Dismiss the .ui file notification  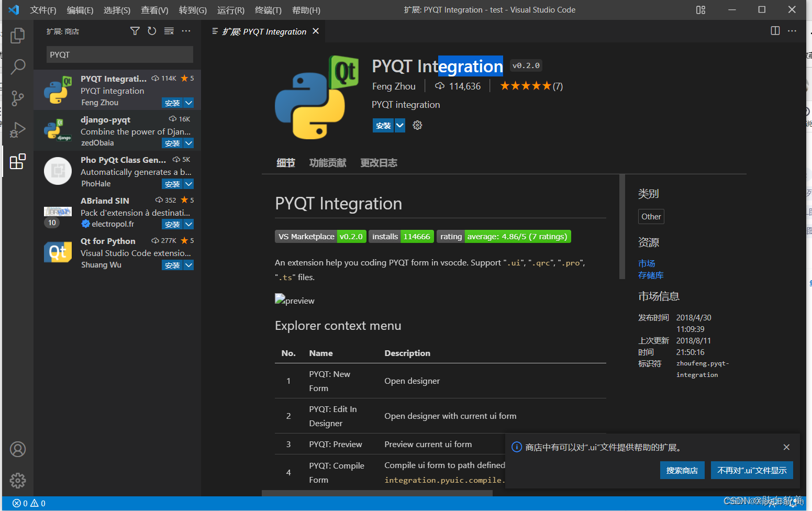786,447
